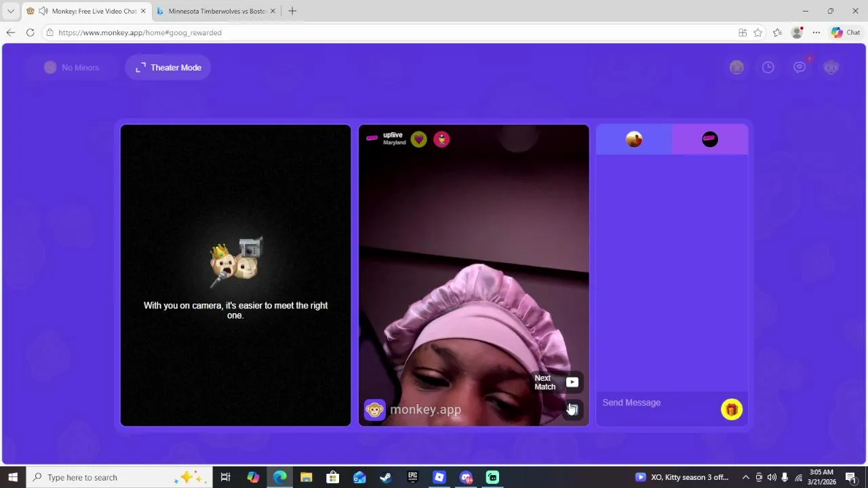Click the microphone tray icon
This screenshot has width=868, height=488.
[785, 477]
